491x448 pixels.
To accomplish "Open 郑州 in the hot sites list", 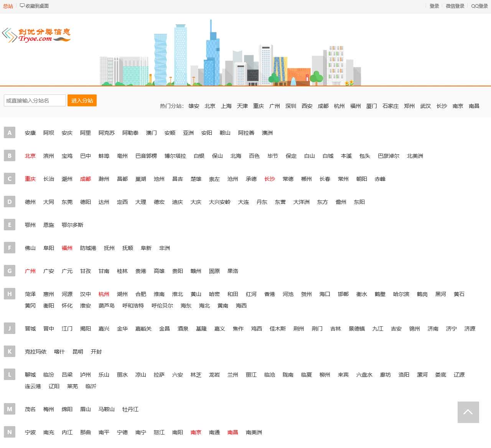I will 409,106.
